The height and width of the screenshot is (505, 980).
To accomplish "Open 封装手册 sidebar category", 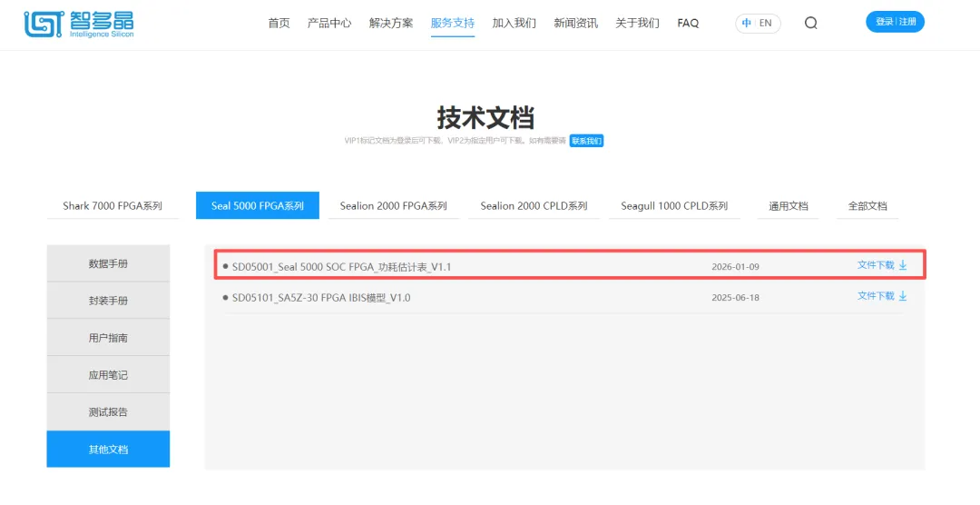I will [108, 301].
